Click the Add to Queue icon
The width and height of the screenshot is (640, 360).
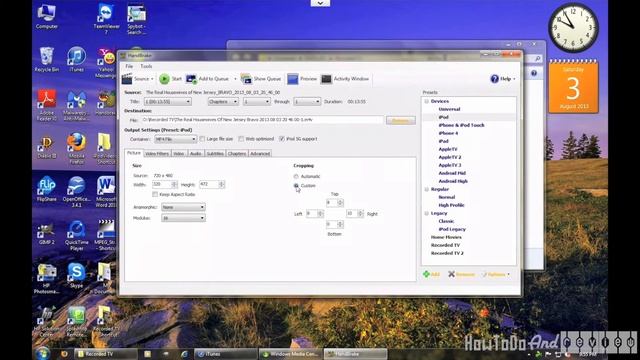pyautogui.click(x=191, y=79)
